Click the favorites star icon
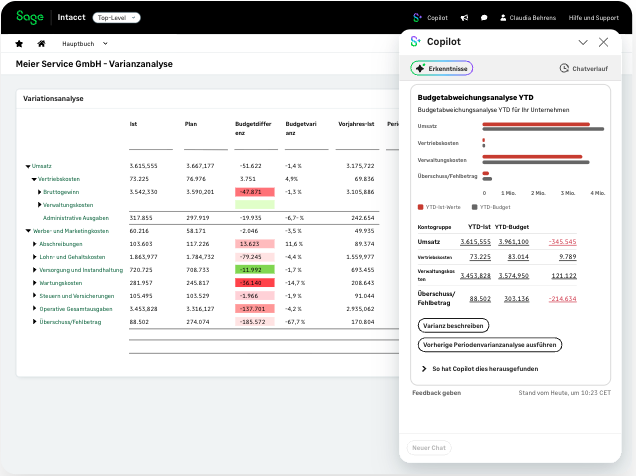Image resolution: width=636 pixels, height=476 pixels. point(20,44)
